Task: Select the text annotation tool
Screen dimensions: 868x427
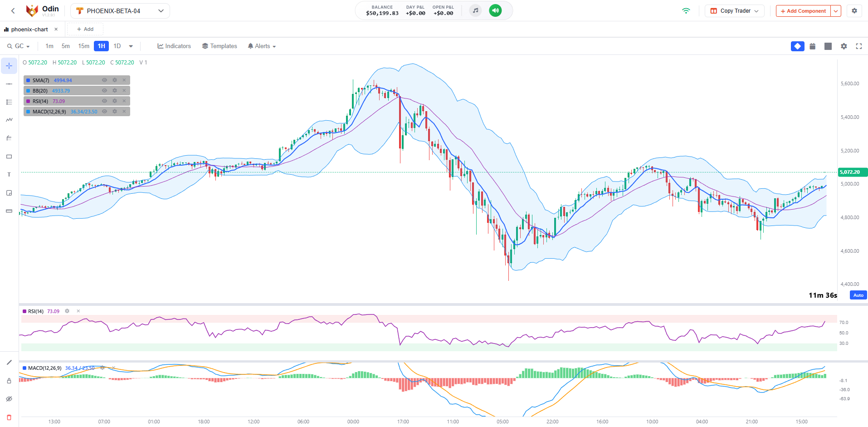Action: [x=9, y=175]
